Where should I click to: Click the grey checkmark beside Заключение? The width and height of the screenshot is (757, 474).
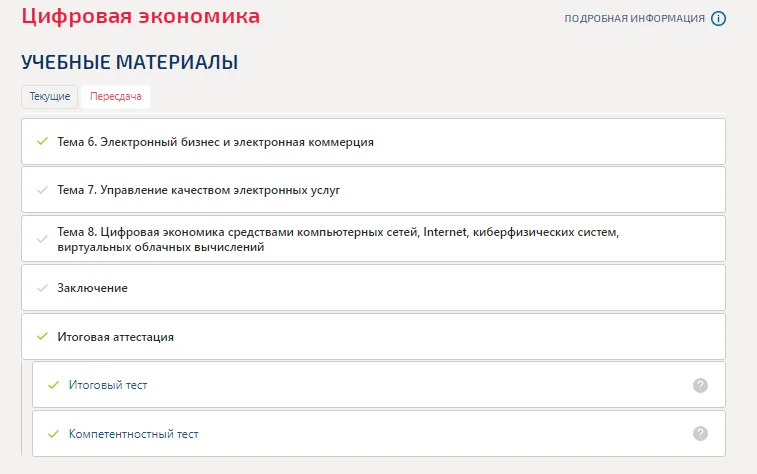[42, 288]
